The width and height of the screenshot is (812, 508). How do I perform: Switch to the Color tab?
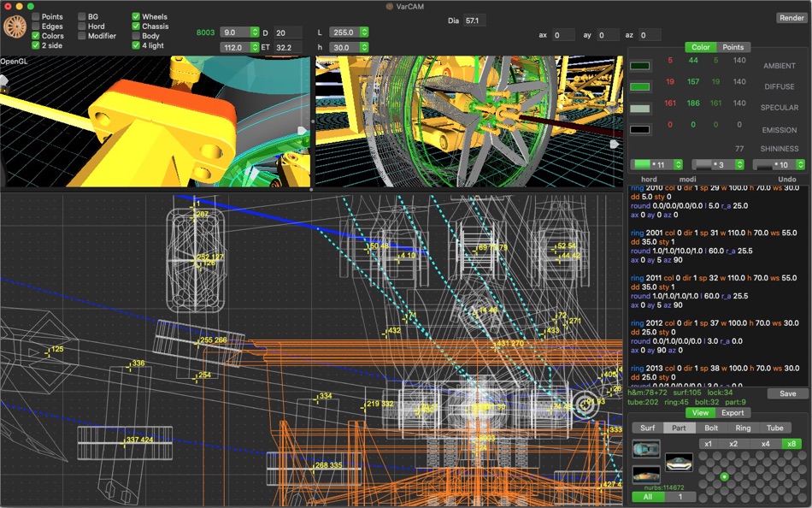point(701,47)
